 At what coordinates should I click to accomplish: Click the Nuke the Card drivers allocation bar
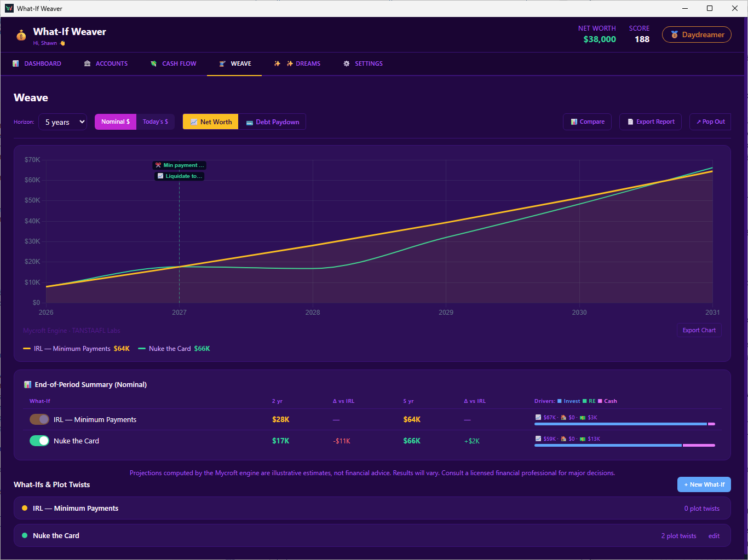(x=625, y=445)
